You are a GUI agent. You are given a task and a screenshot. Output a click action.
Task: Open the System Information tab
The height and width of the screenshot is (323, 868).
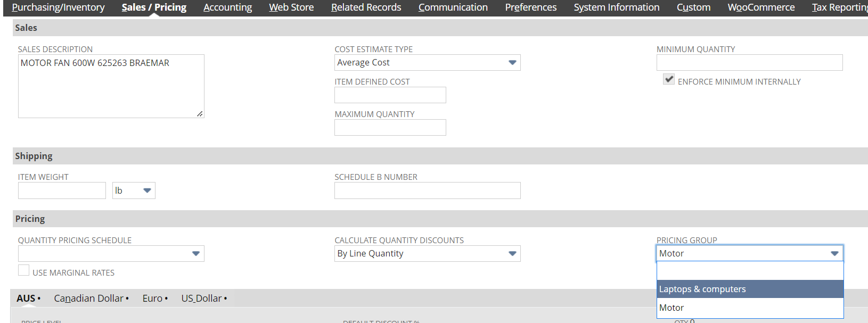617,7
